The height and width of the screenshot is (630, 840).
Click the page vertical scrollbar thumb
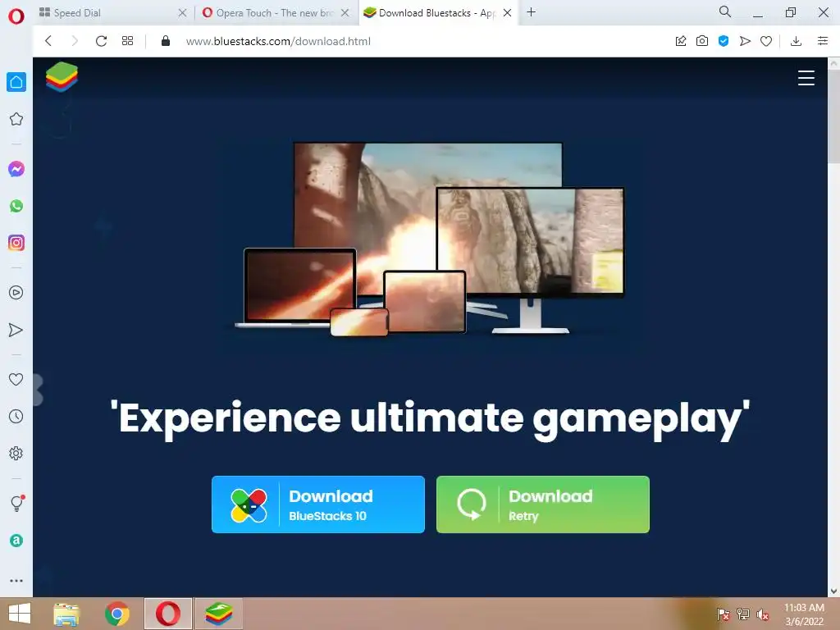click(834, 116)
